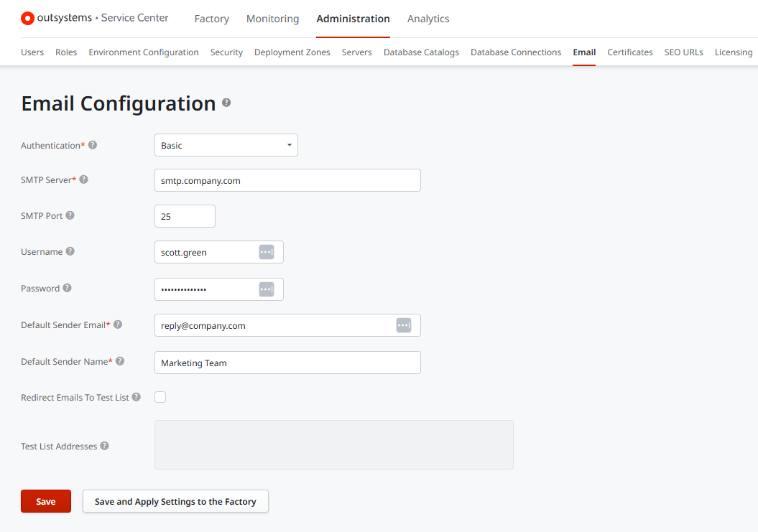Click the help icon next to SMTP Port
758x532 pixels.
pyautogui.click(x=70, y=215)
